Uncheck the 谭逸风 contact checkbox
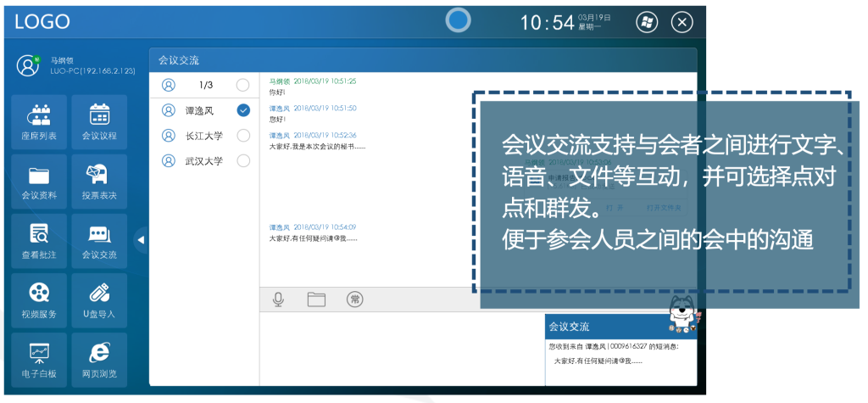The width and height of the screenshot is (868, 403). pos(243,110)
